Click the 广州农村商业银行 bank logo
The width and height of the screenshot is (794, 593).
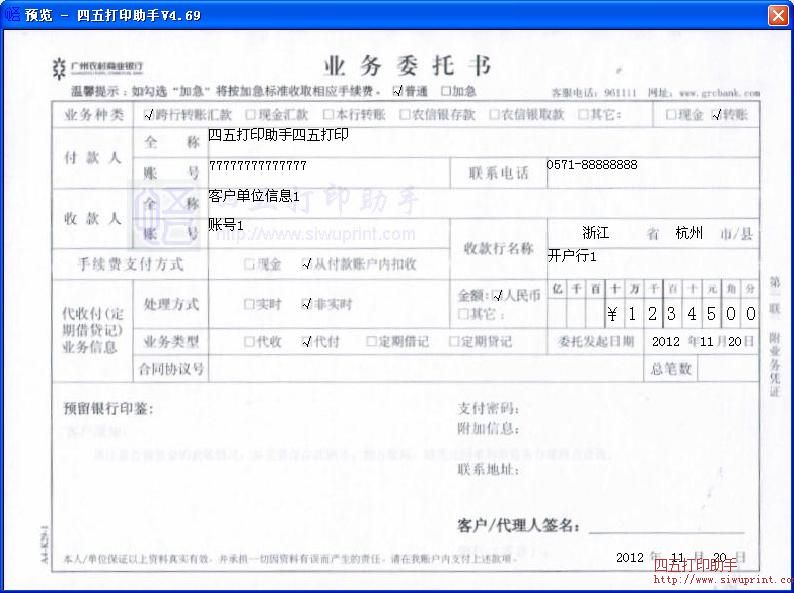[x=98, y=68]
